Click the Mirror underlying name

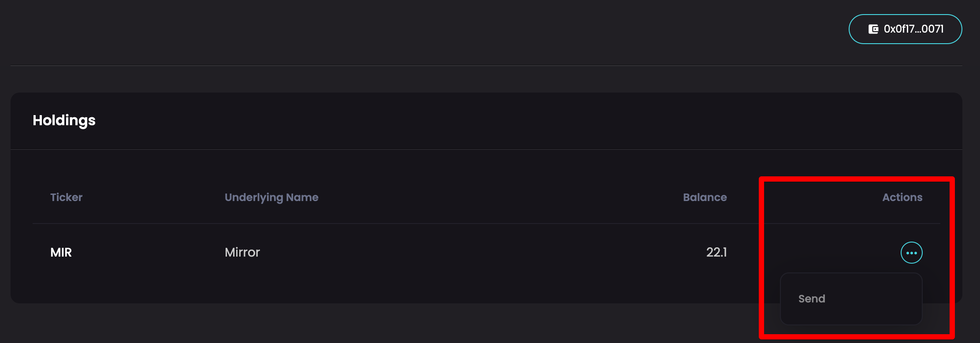[x=242, y=252]
